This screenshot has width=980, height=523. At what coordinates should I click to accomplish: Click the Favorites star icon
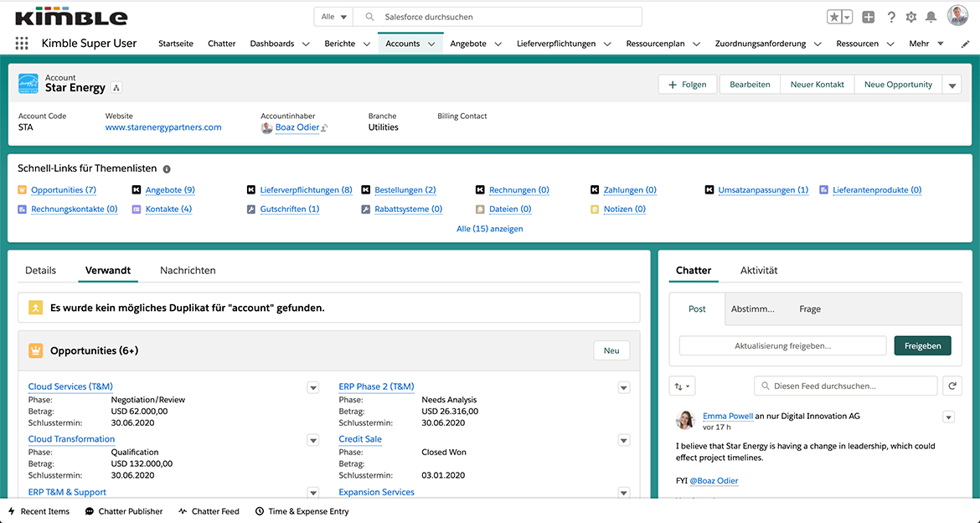[834, 17]
